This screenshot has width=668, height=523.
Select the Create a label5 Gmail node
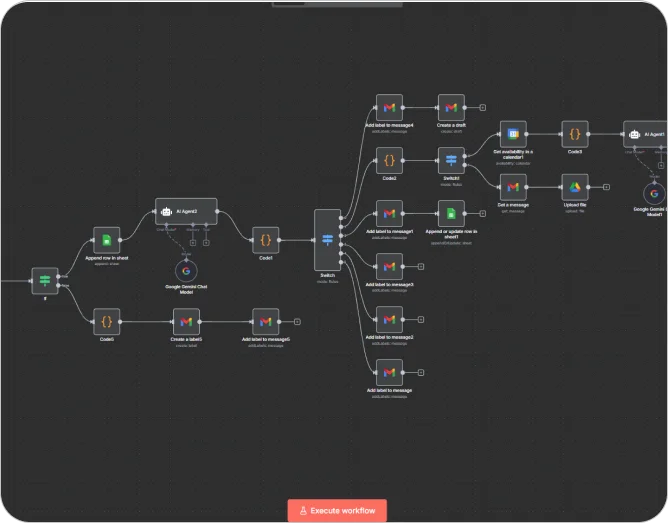[186, 322]
